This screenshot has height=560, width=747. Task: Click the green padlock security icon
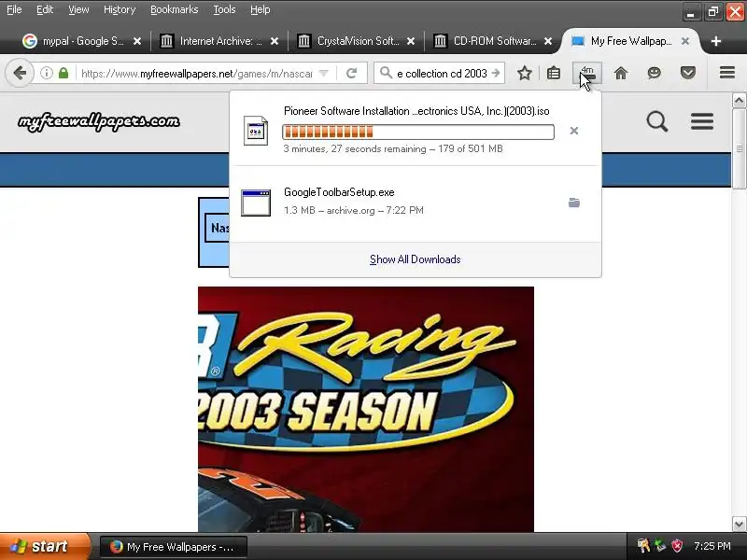63,73
